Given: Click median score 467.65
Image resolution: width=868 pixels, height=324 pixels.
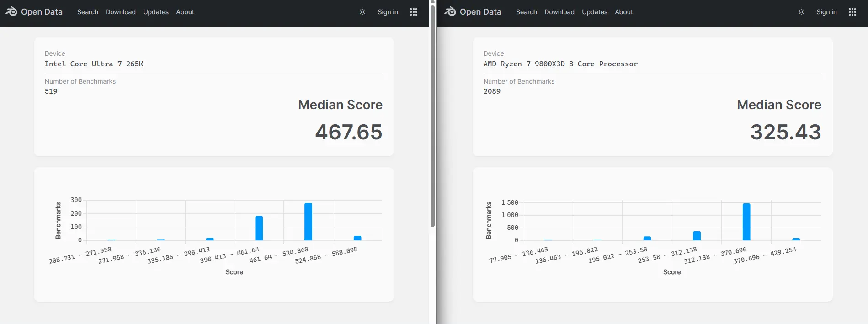Looking at the screenshot, I should click(349, 132).
